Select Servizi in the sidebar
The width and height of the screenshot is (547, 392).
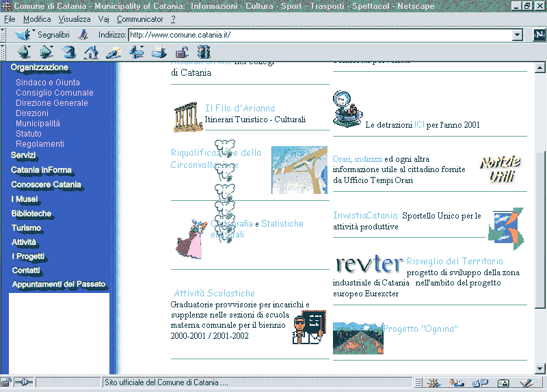[x=23, y=156]
